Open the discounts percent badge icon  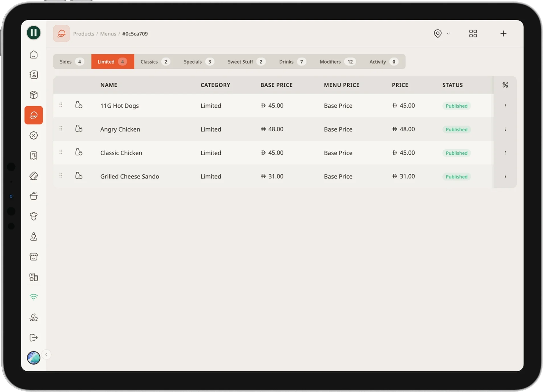click(34, 136)
